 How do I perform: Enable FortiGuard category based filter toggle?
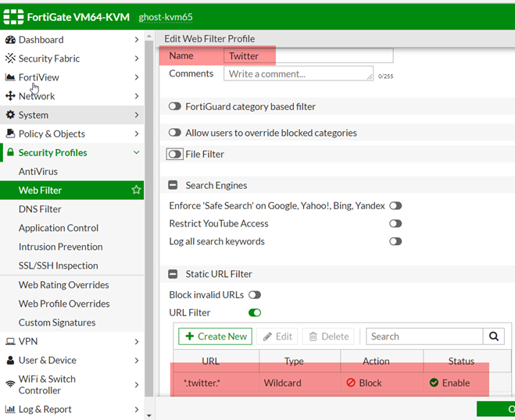click(175, 106)
